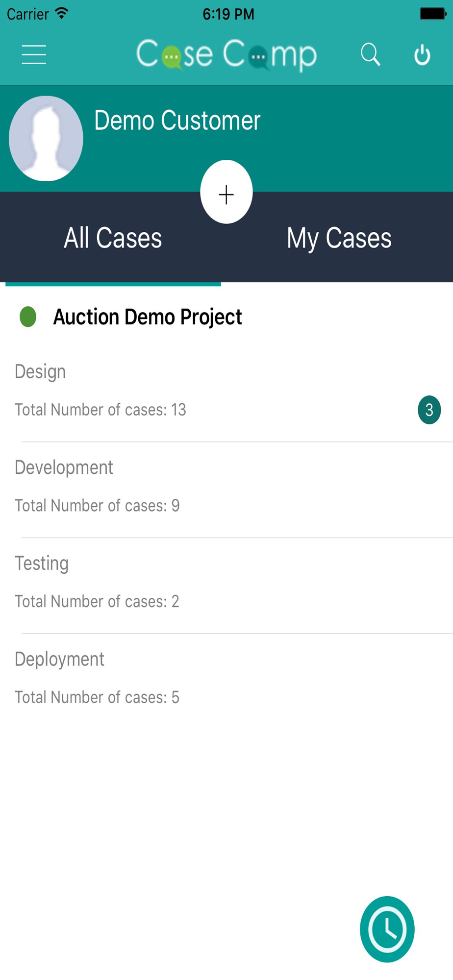The image size is (453, 980).
Task: Open the hamburger menu
Action: 34,54
